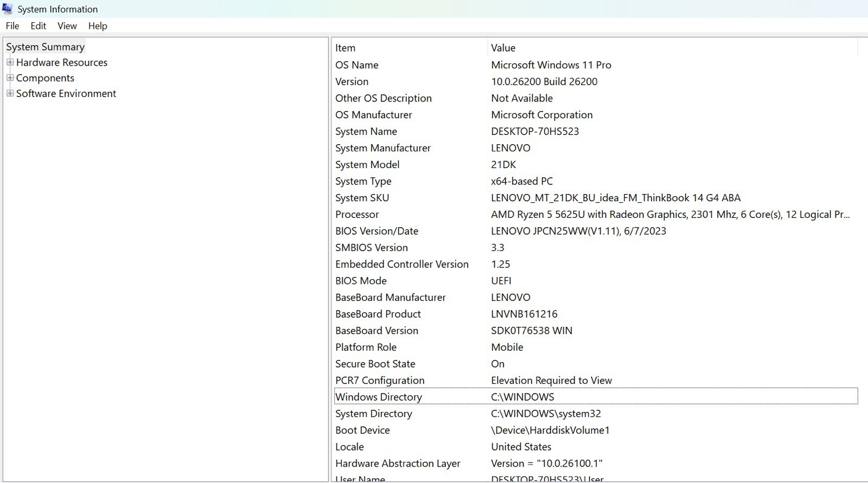Select the BIOS Mode row label
The width and height of the screenshot is (868, 483).
(x=361, y=281)
